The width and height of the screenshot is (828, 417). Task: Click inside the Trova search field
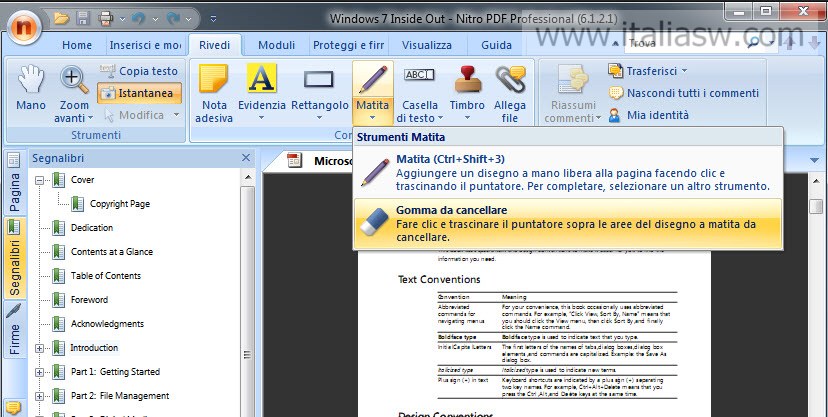[684, 43]
